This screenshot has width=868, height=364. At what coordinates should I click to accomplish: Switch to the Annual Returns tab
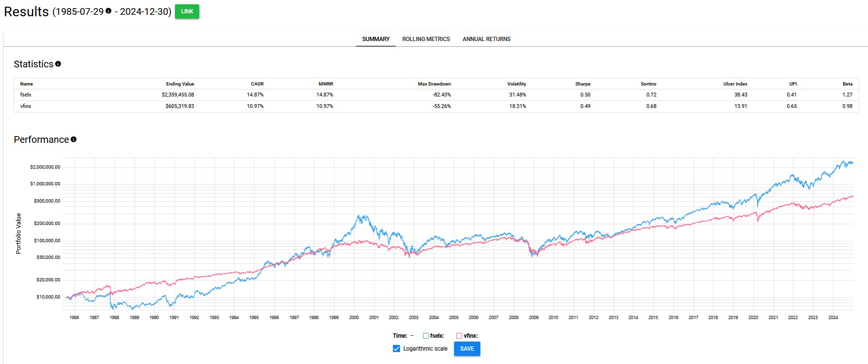point(487,39)
